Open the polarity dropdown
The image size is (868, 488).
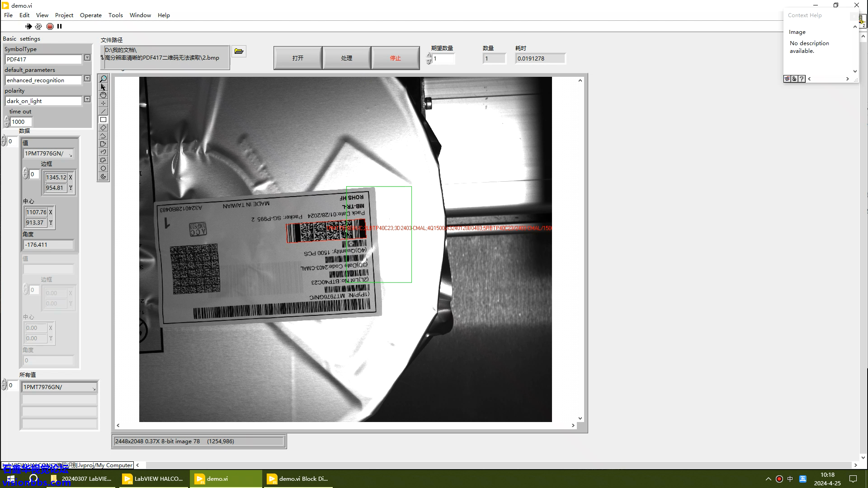[x=87, y=99]
